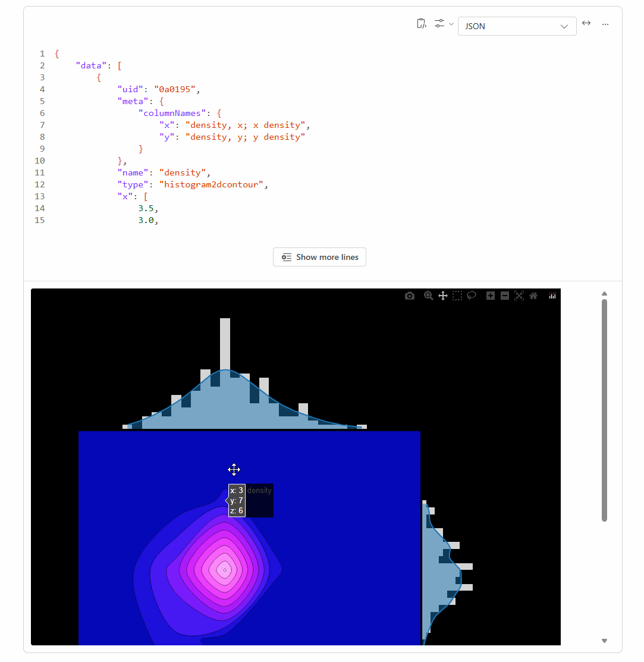
Task: Zoom in using the plus icon
Action: (x=491, y=296)
